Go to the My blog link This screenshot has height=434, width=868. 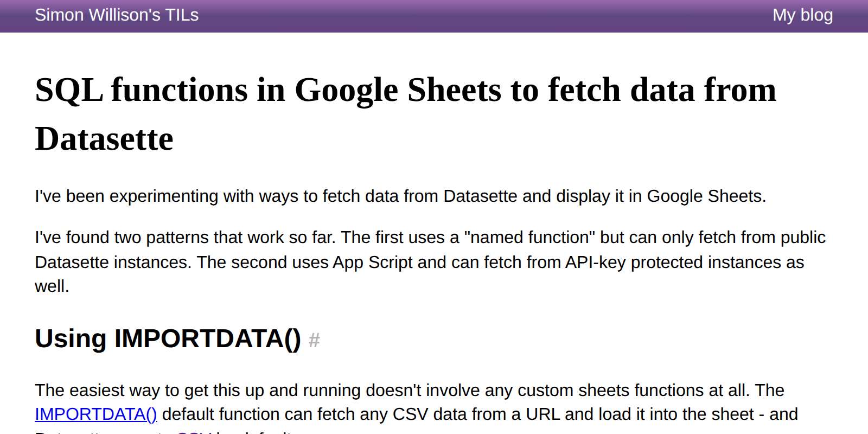pos(802,15)
